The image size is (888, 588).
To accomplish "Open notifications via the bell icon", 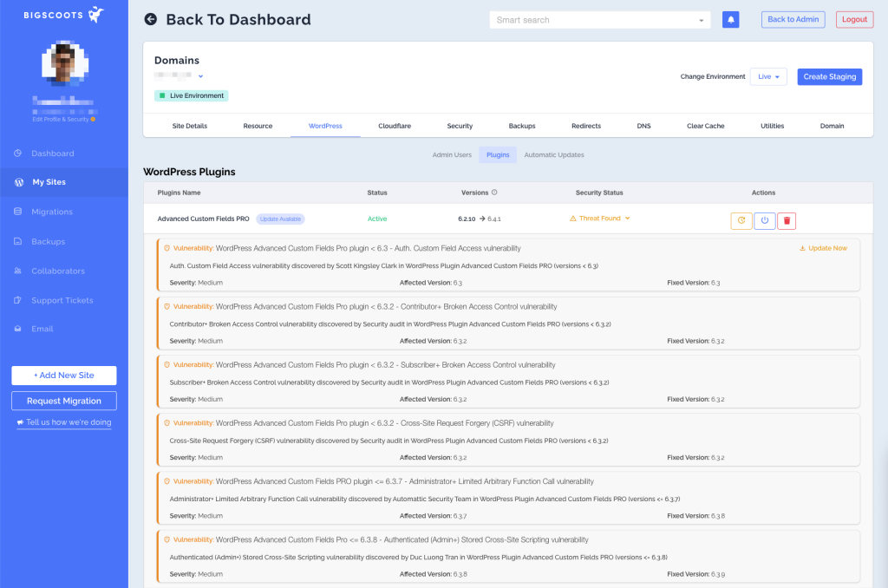I will (730, 19).
